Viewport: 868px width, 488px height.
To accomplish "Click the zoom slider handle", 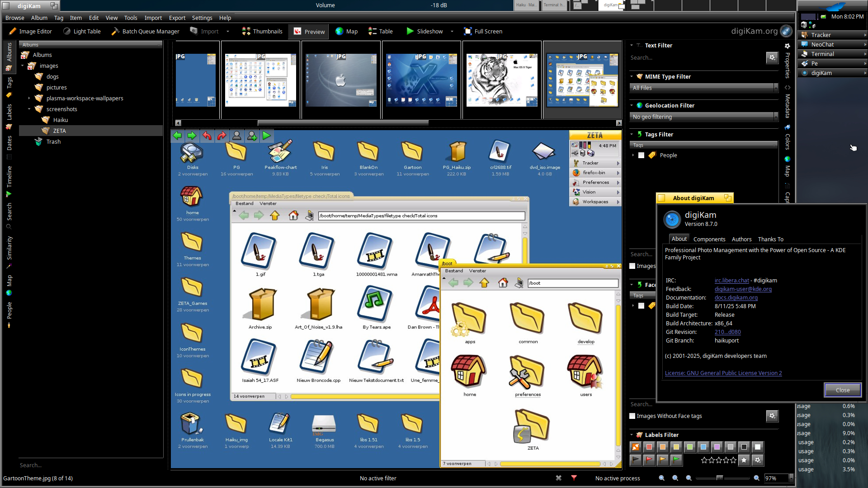I will pyautogui.click(x=720, y=478).
